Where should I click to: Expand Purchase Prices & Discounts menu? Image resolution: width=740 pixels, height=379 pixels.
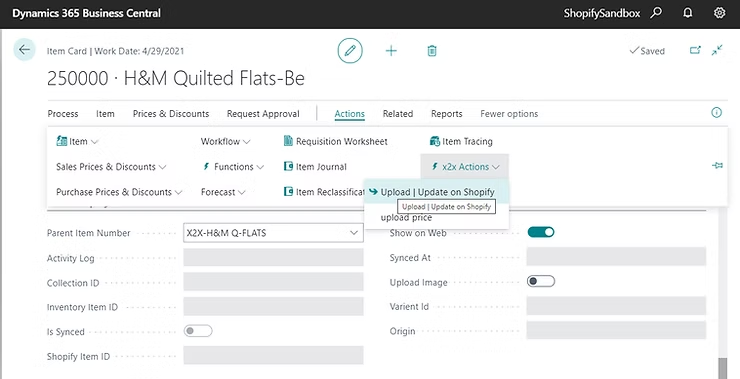pyautogui.click(x=178, y=193)
